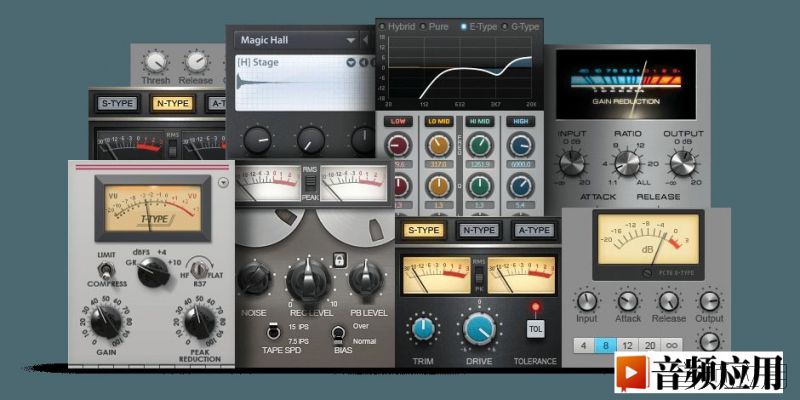Click the OUTPUT 0 dB knob under Gain Reduction
This screenshot has width=800, height=400.
click(x=683, y=163)
